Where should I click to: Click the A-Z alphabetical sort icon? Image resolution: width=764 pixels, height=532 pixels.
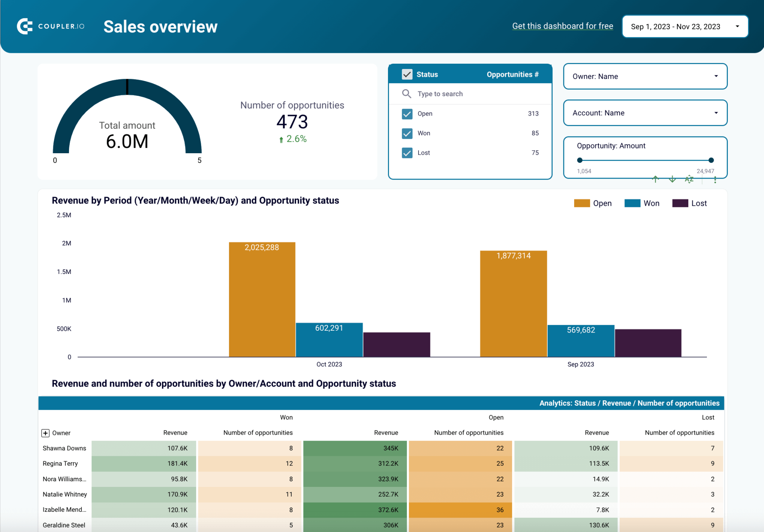689,179
